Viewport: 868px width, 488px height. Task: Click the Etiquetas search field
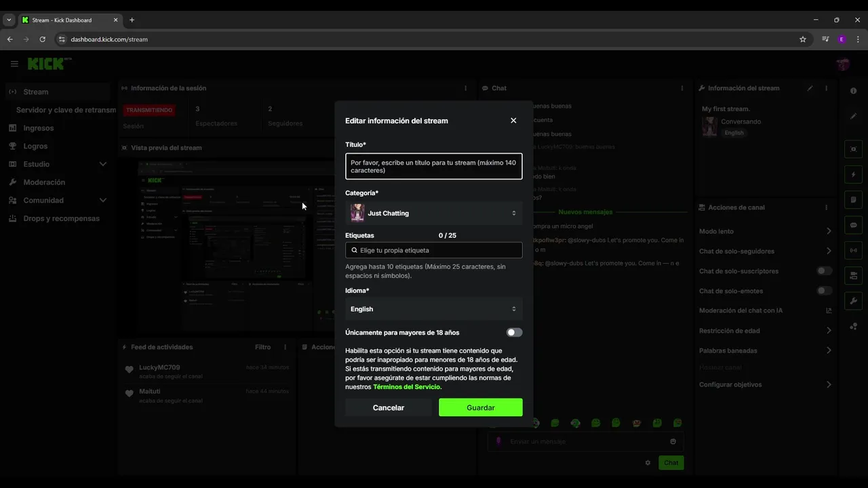[x=434, y=250]
